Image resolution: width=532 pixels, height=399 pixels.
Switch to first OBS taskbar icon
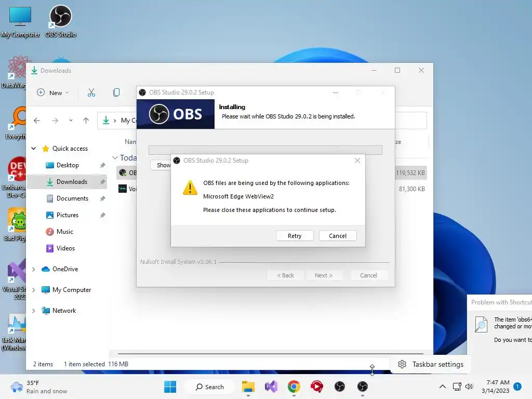(x=340, y=387)
